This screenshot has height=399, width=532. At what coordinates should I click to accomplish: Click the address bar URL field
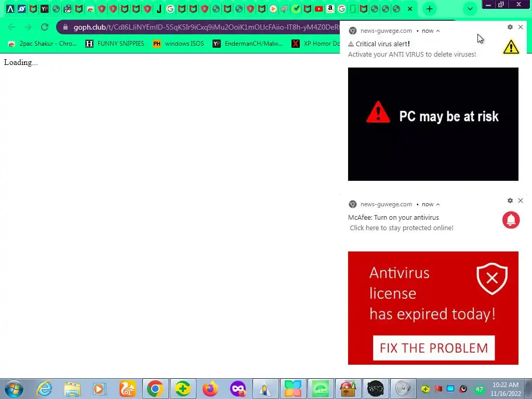click(x=204, y=27)
